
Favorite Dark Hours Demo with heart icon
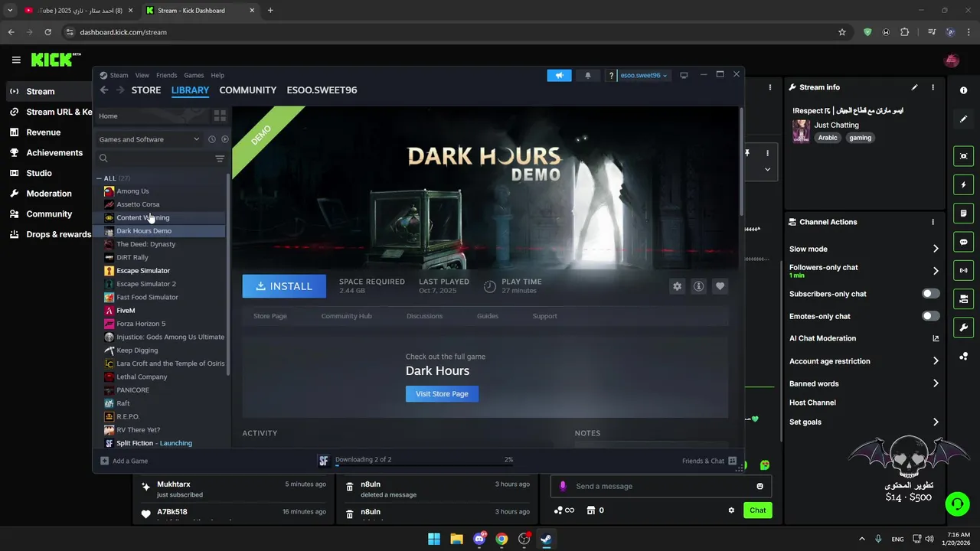[720, 286]
